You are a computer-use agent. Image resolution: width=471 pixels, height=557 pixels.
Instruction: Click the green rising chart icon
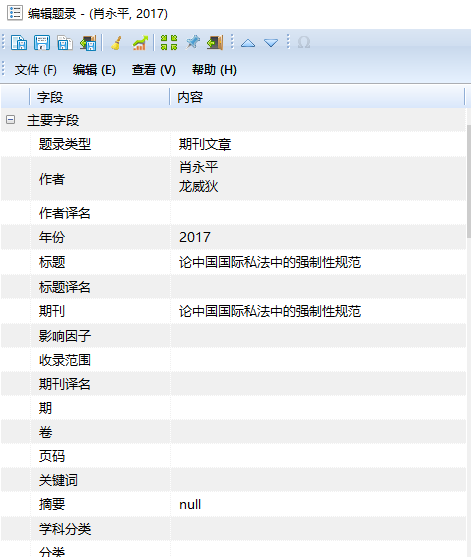point(140,43)
